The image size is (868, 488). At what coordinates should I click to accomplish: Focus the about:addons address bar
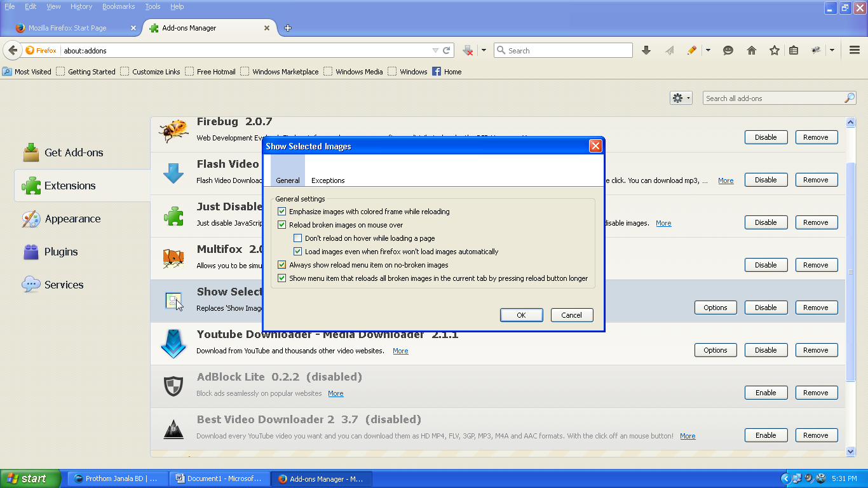pyautogui.click(x=247, y=50)
